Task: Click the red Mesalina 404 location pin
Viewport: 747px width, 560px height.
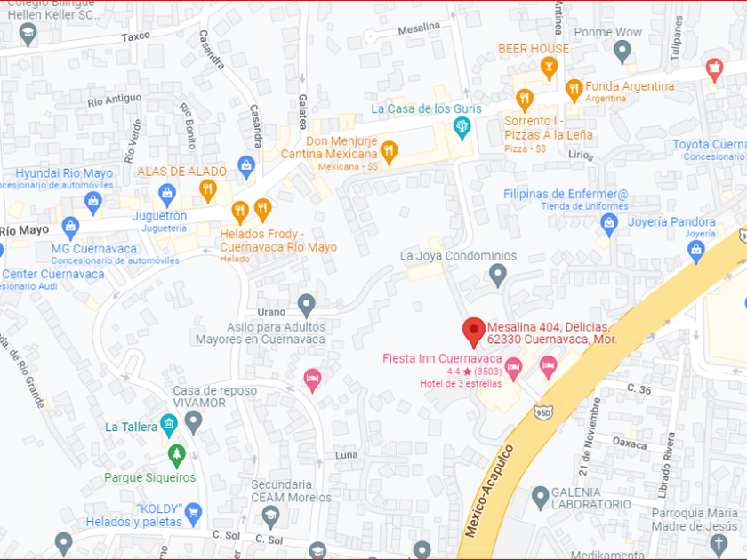Action: pos(473,332)
